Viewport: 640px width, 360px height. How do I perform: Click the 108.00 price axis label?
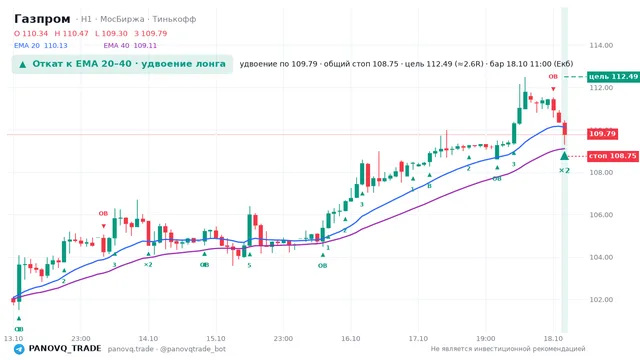[601, 173]
